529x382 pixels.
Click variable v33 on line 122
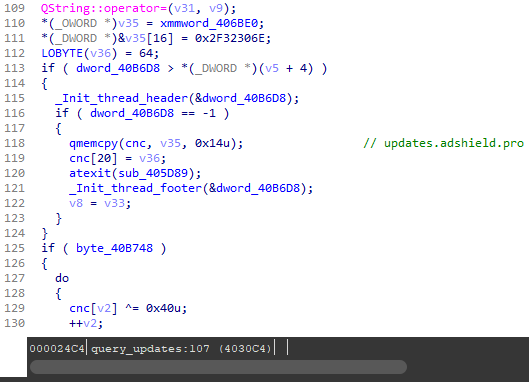tap(114, 203)
